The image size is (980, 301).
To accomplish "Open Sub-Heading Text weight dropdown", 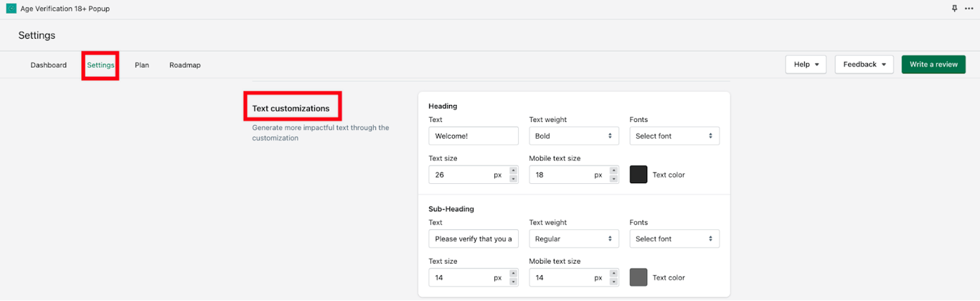I will click(573, 239).
